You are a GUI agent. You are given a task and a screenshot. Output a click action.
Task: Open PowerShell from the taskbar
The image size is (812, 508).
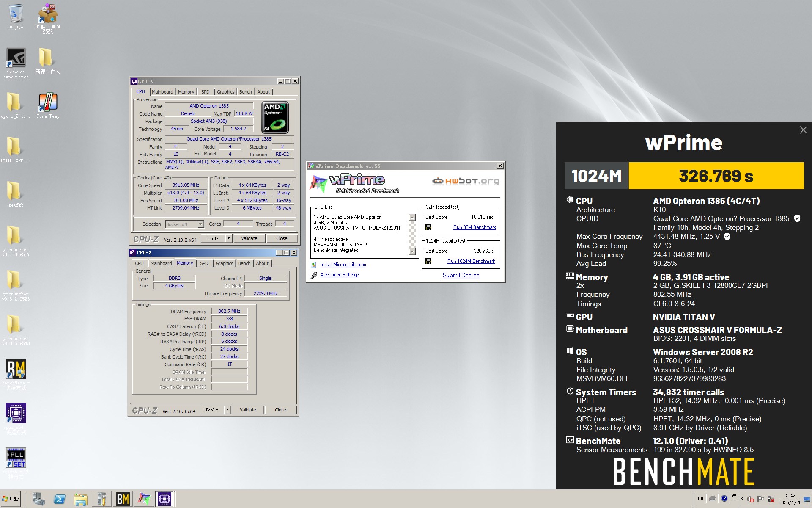[60, 499]
